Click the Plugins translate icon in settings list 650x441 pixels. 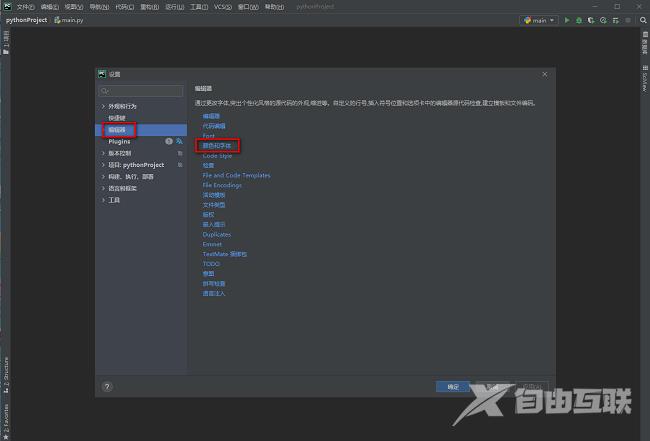point(179,141)
